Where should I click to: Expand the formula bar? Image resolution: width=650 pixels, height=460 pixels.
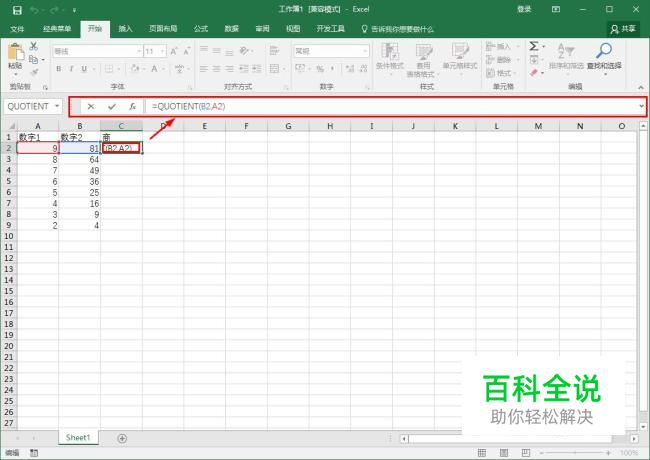pyautogui.click(x=641, y=107)
